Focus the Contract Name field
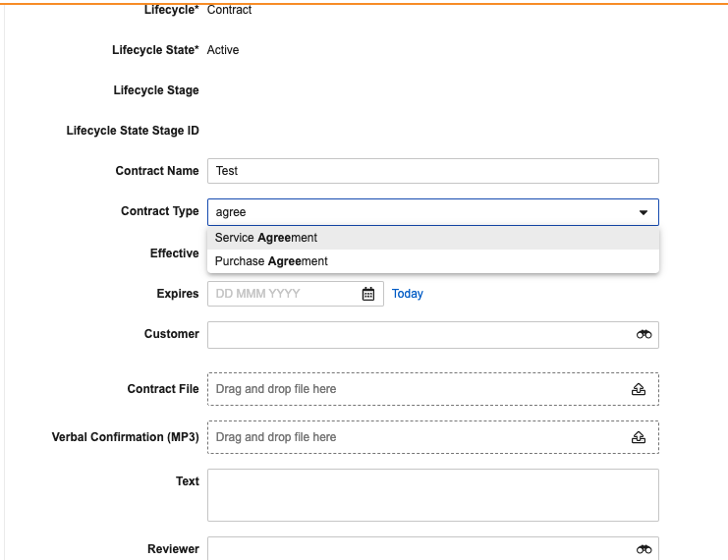The width and height of the screenshot is (728, 560). [x=433, y=171]
